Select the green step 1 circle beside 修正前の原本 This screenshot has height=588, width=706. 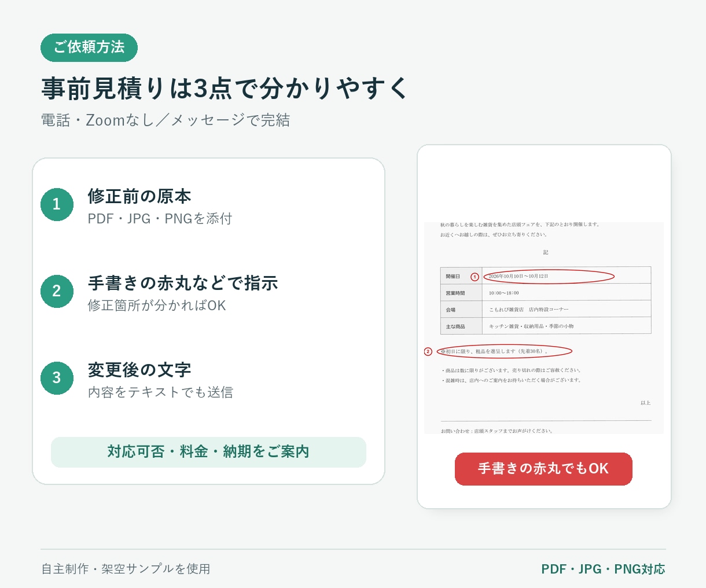click(57, 204)
